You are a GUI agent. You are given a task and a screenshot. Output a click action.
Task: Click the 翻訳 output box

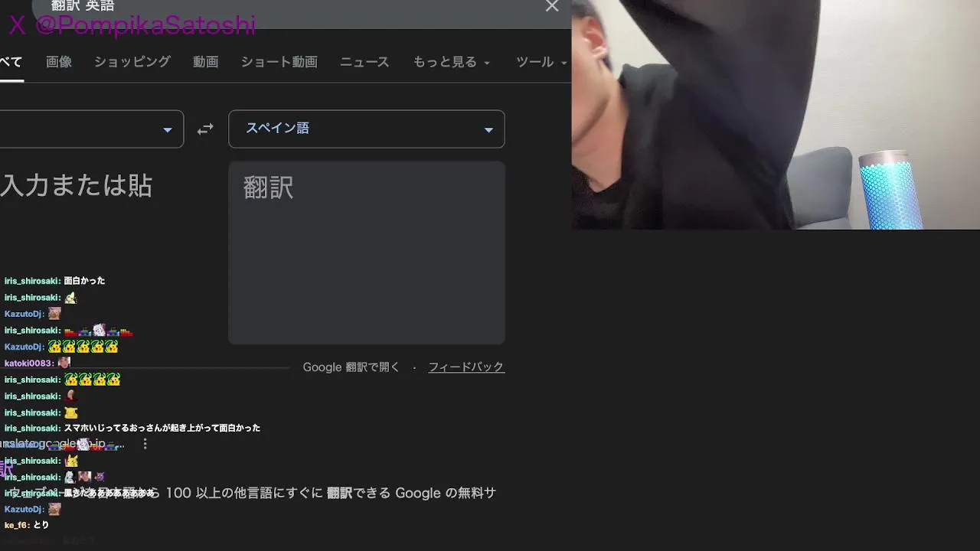367,253
